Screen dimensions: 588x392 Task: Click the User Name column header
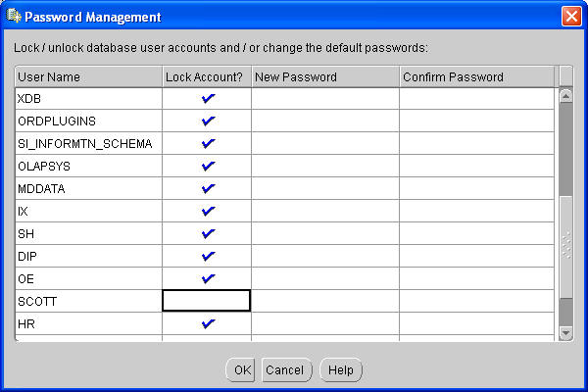point(88,76)
